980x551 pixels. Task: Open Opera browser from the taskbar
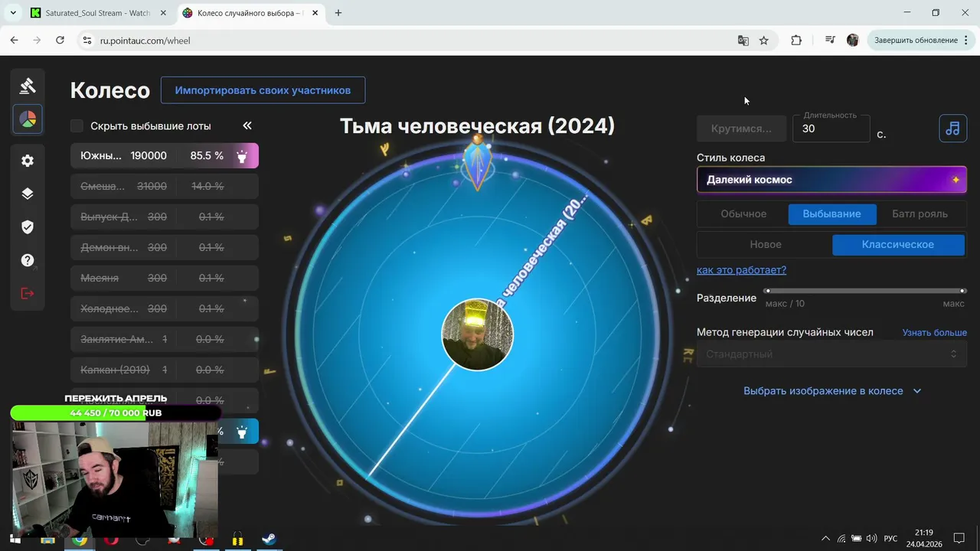coord(111,539)
